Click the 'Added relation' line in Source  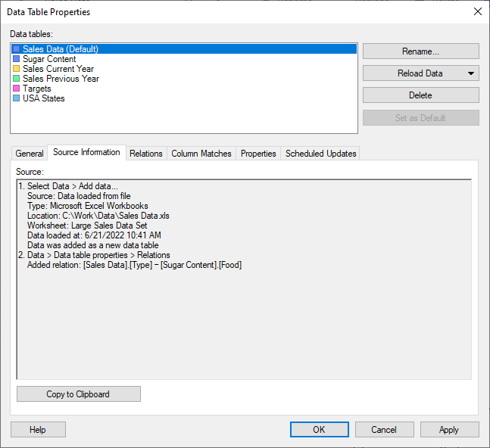pyautogui.click(x=134, y=265)
